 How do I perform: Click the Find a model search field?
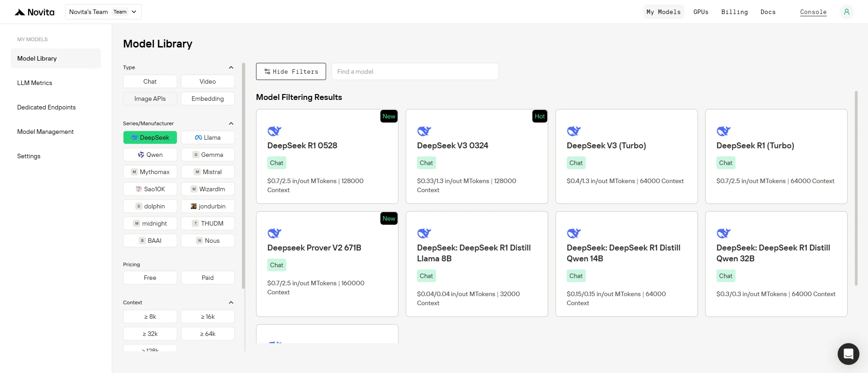click(x=415, y=71)
